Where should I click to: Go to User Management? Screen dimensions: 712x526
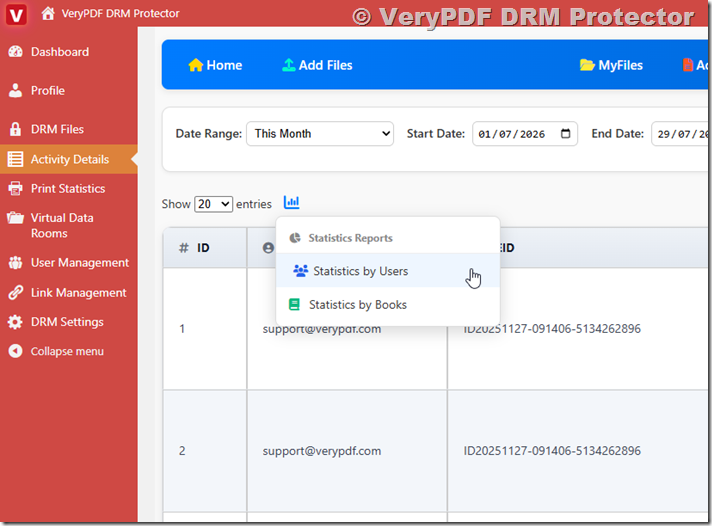click(80, 263)
